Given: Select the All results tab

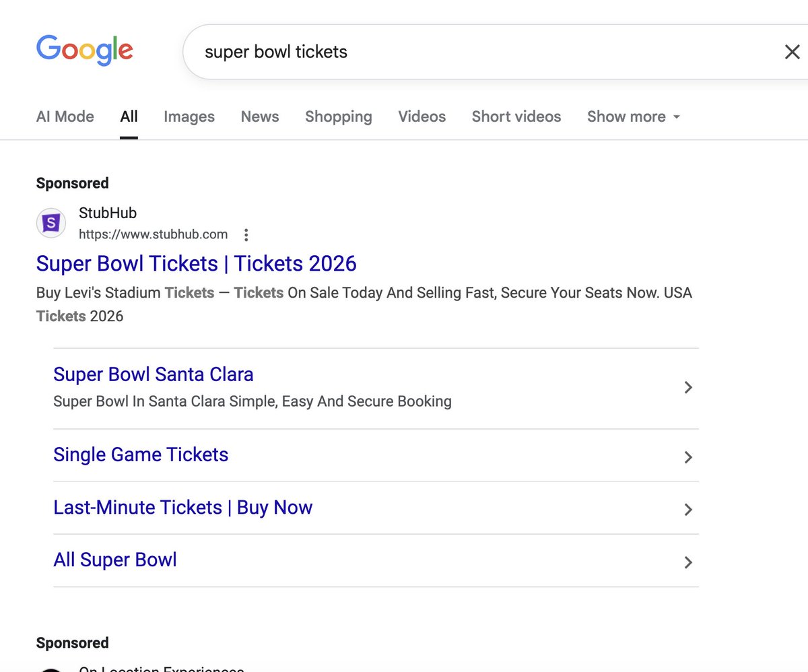Looking at the screenshot, I should click(129, 116).
